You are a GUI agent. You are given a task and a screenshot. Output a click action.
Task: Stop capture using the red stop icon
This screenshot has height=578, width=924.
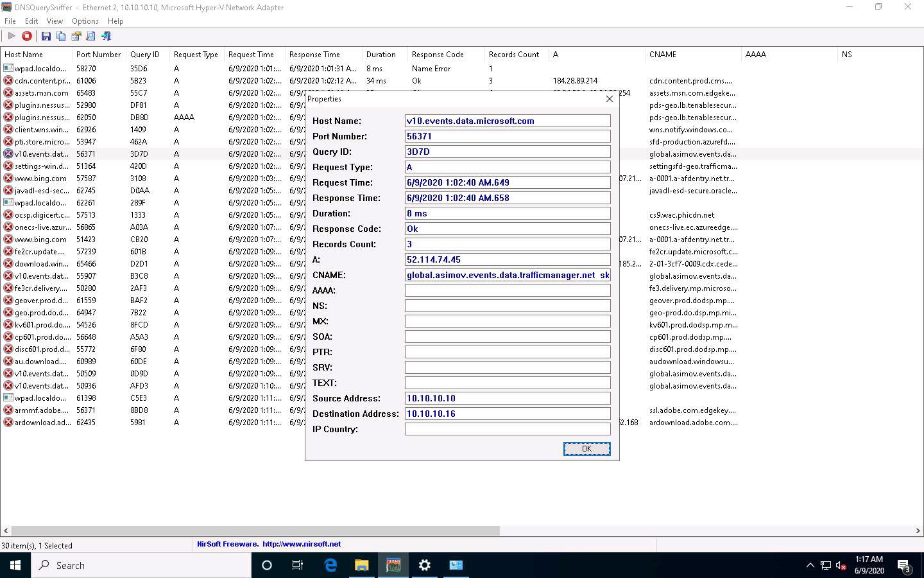27,36
